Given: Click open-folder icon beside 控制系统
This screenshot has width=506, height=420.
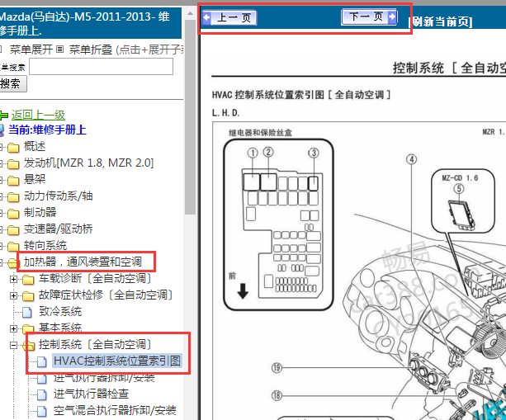Looking at the screenshot, I should [29, 346].
